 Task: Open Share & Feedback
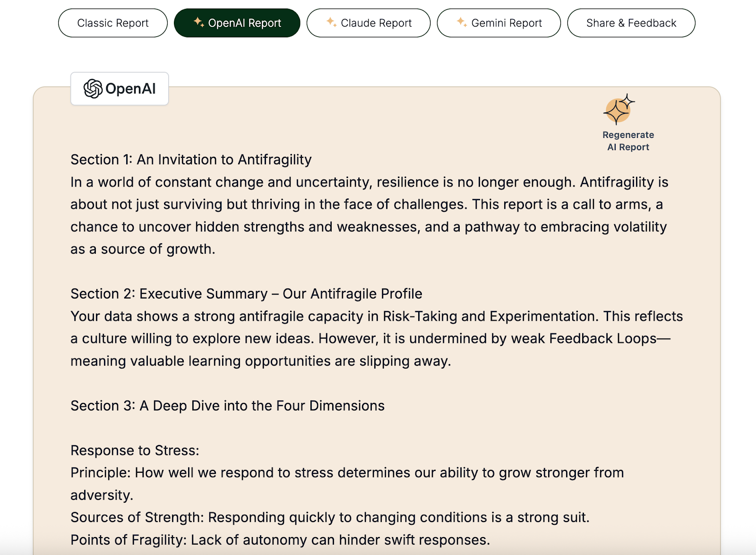(x=631, y=23)
